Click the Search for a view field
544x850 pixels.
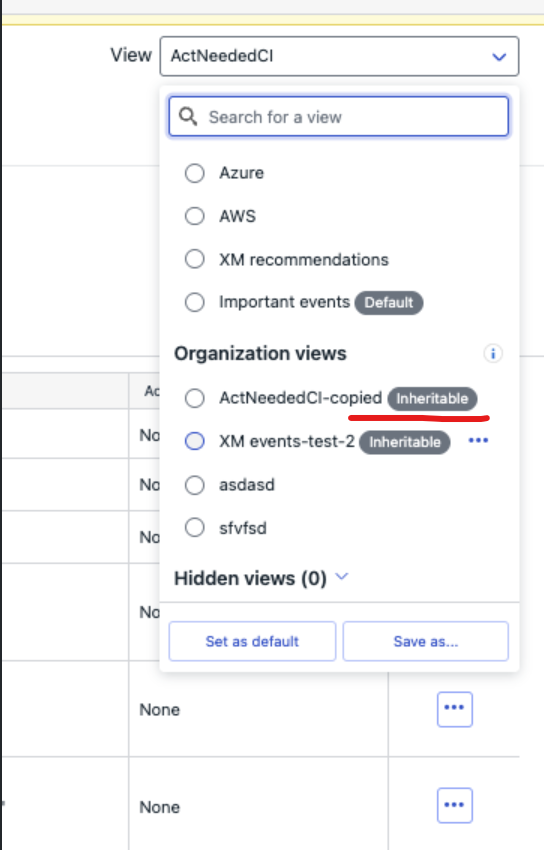point(339,117)
